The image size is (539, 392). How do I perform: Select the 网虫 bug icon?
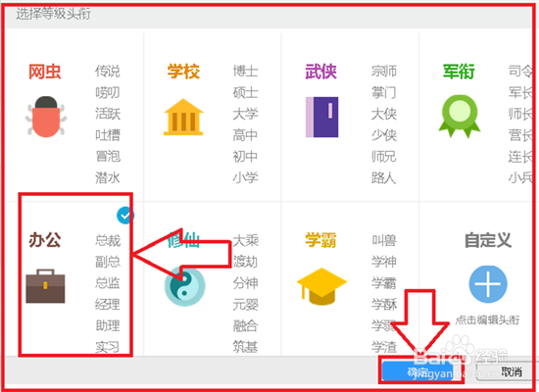pos(46,117)
